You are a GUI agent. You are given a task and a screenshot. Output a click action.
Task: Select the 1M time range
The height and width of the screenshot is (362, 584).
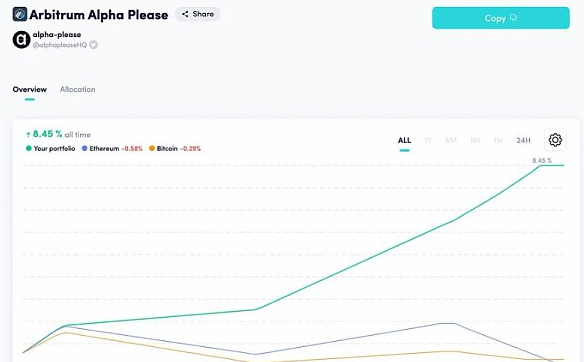pos(475,140)
